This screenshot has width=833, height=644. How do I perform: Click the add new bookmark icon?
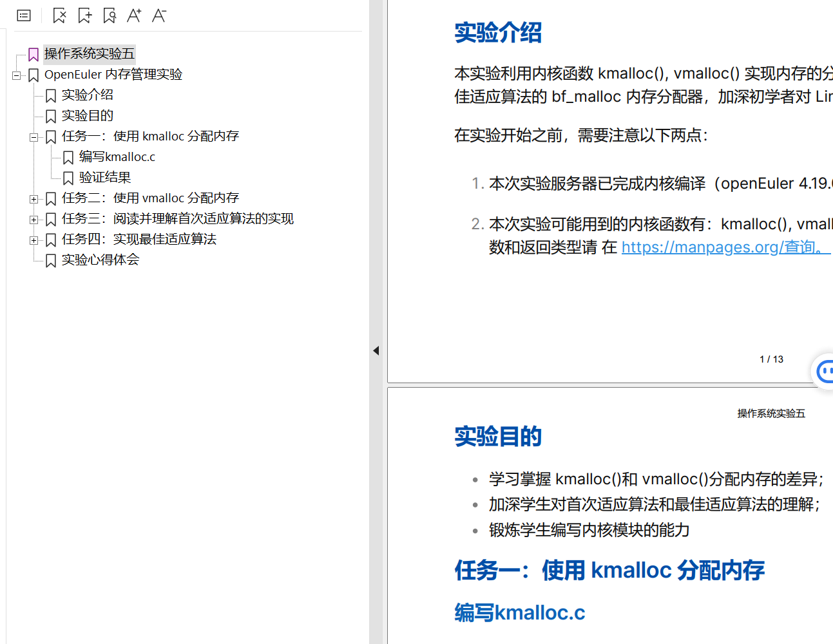(84, 15)
